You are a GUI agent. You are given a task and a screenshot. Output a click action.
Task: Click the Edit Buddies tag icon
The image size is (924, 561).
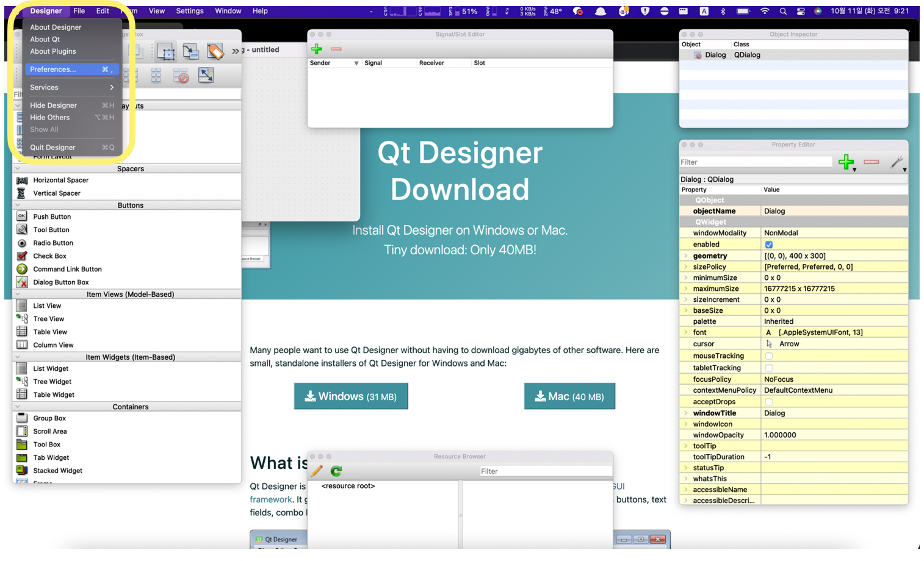pyautogui.click(x=215, y=52)
